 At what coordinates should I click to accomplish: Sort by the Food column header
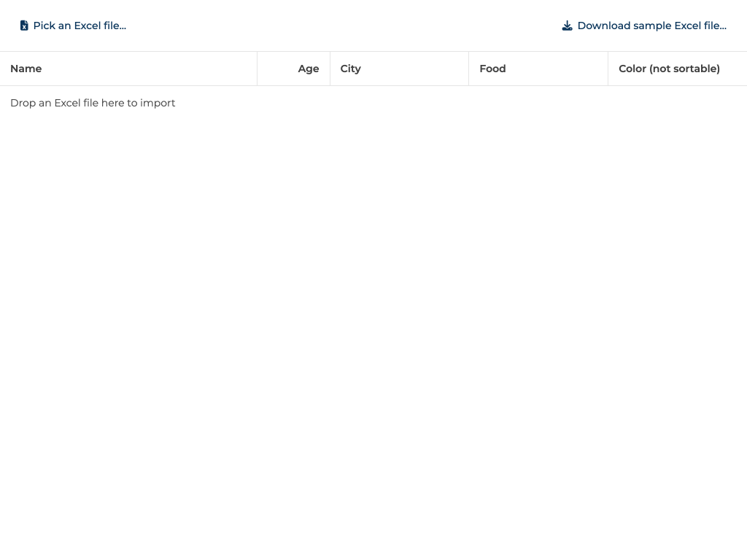[x=492, y=69]
